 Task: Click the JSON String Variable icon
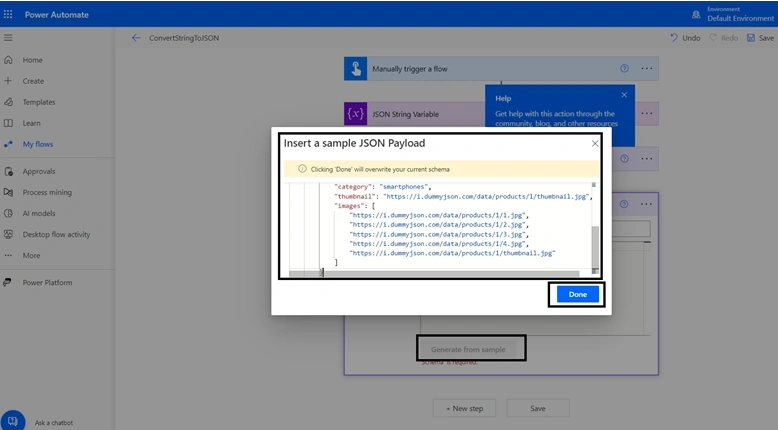point(355,114)
